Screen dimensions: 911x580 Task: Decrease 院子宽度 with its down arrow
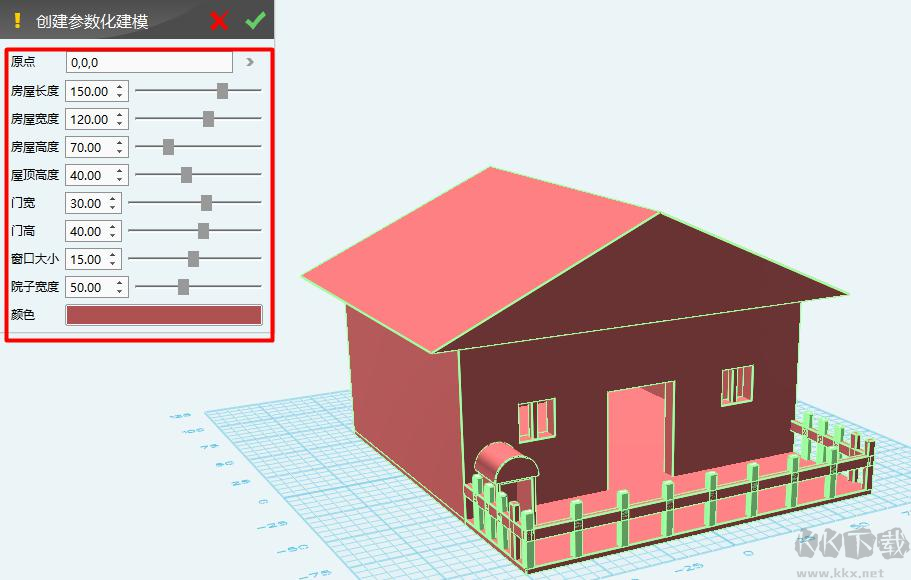121,291
